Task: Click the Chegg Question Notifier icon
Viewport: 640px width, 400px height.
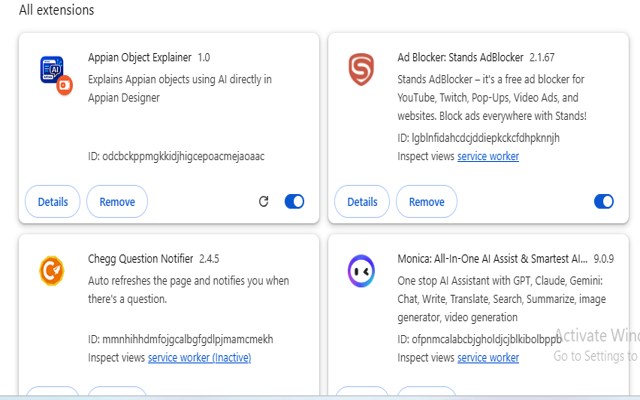Action: [x=52, y=271]
